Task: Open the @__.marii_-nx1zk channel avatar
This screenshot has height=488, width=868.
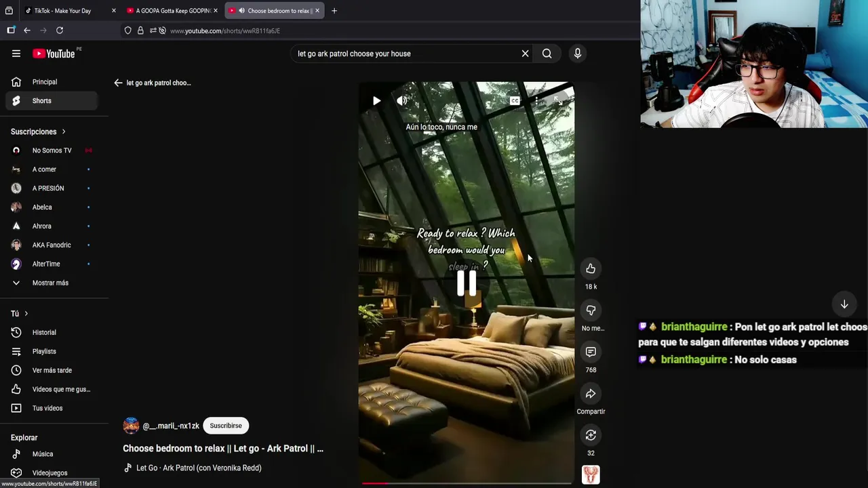Action: [x=131, y=426]
